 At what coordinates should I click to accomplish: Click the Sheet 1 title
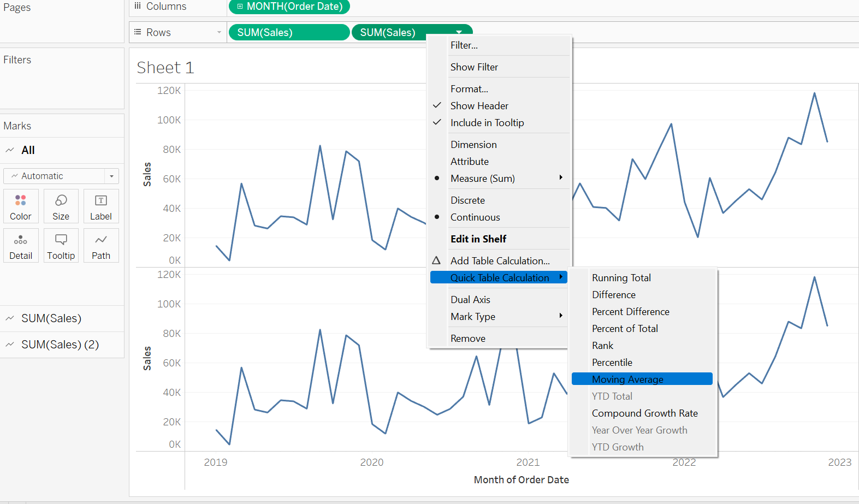click(165, 68)
